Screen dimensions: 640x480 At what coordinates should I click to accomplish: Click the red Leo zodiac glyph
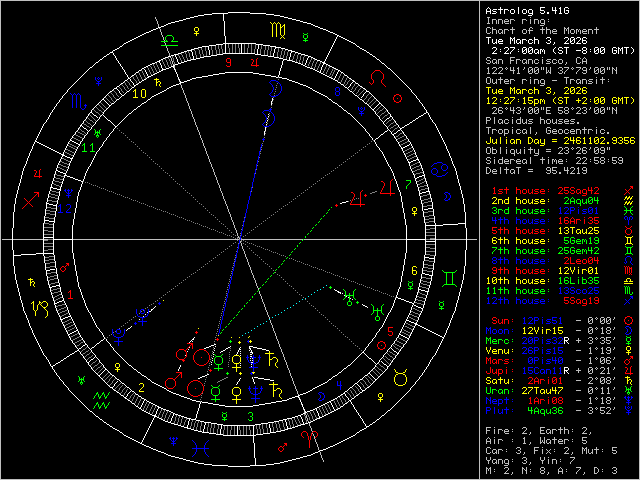coord(378,75)
